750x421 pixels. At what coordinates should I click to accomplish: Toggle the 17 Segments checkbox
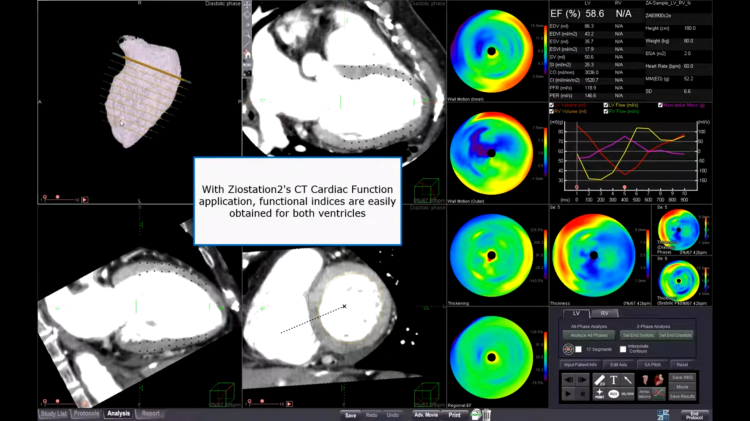[578, 349]
